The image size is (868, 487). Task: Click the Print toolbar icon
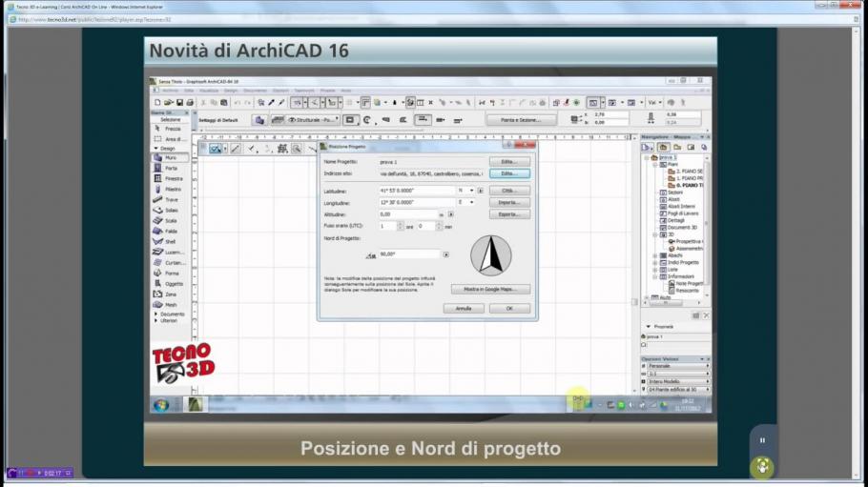pos(190,102)
